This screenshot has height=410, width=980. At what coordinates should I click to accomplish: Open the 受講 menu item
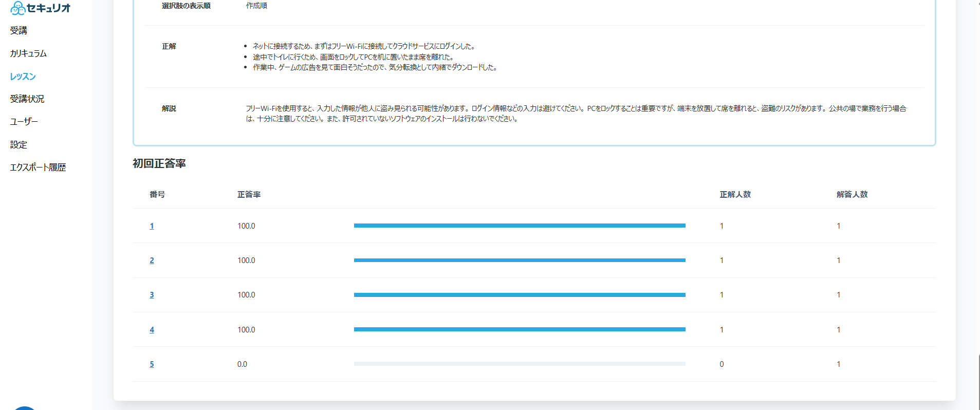click(19, 31)
